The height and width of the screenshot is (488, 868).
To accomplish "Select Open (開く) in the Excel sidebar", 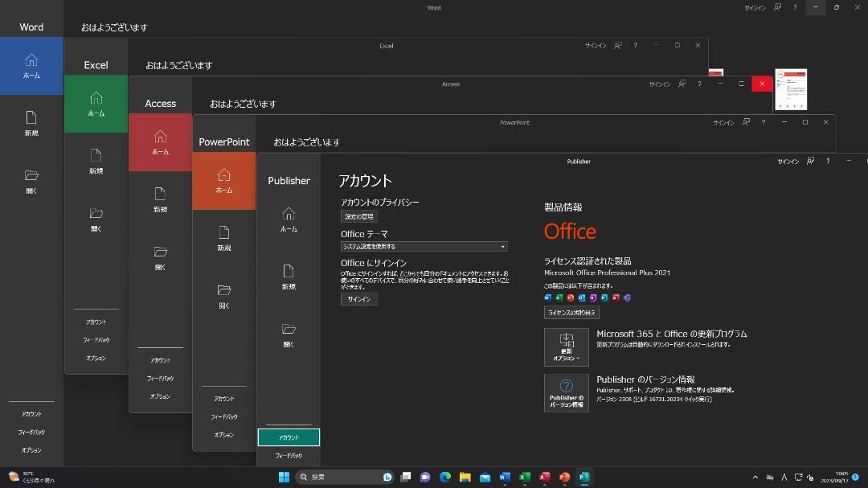I will (96, 219).
